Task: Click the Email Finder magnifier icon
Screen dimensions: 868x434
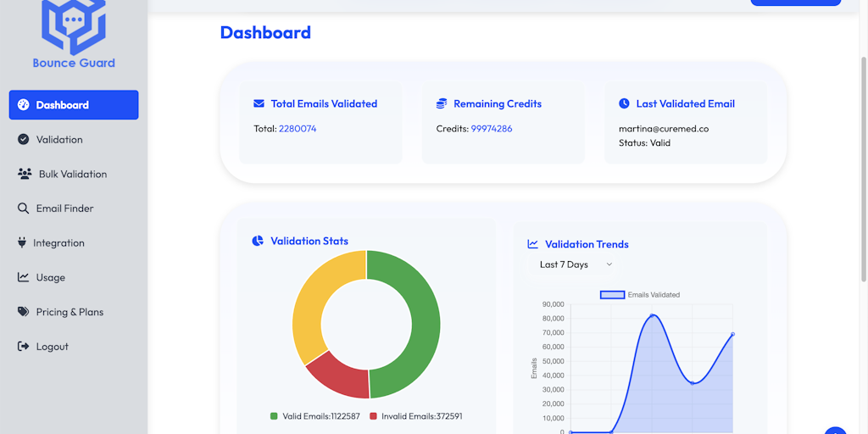Action: [x=23, y=209]
